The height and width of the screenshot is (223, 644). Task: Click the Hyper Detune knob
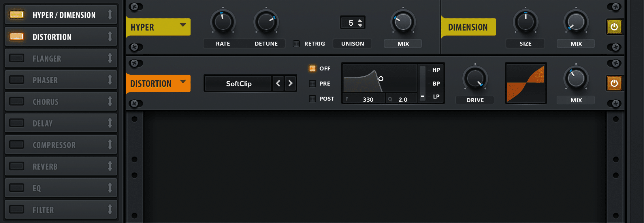pyautogui.click(x=266, y=22)
